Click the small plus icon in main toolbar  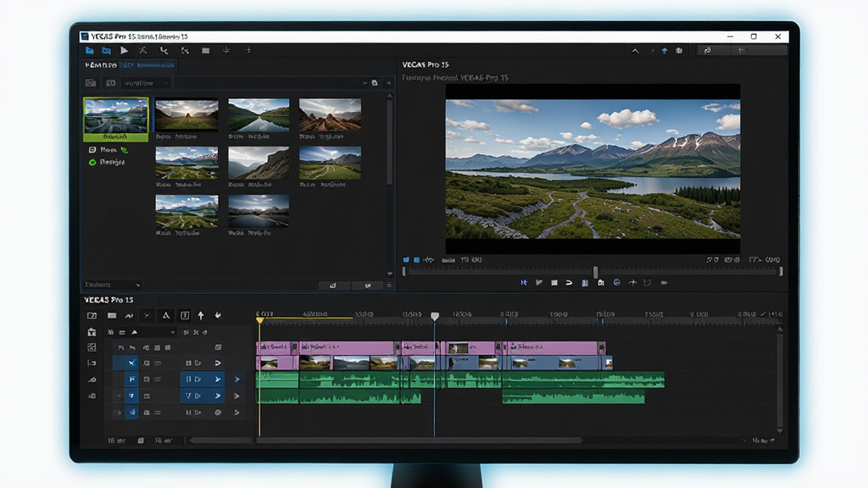(x=248, y=50)
